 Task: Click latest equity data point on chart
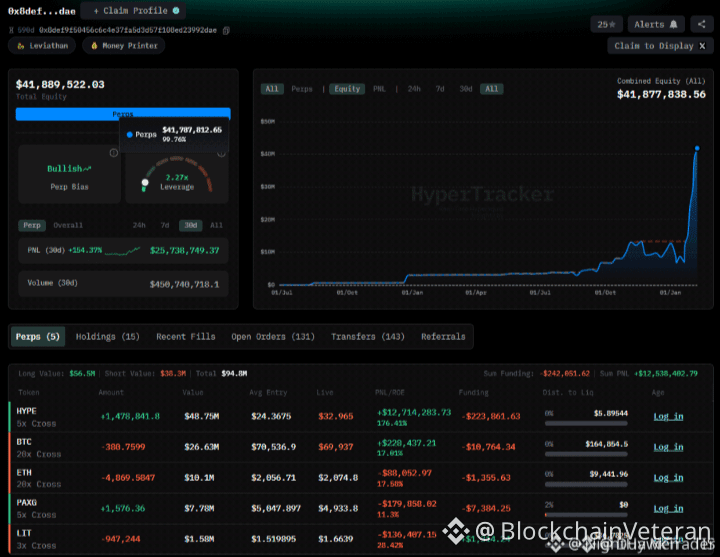697,148
